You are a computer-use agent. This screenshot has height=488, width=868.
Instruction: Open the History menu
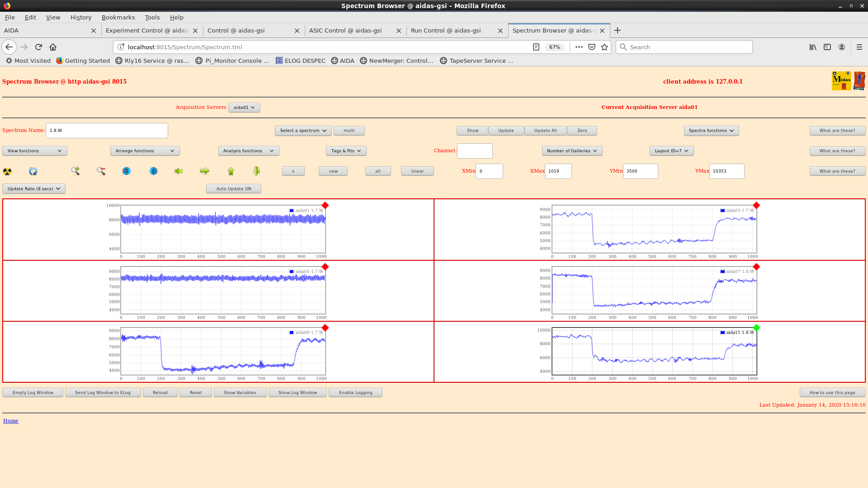(81, 17)
